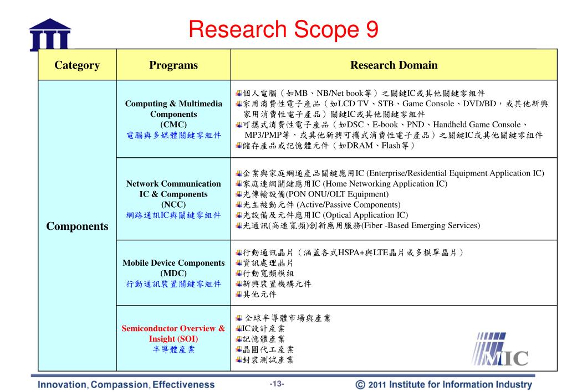Click bullet icon beside 行動寬頻模組
The height and width of the screenshot is (392, 567).
239,274
